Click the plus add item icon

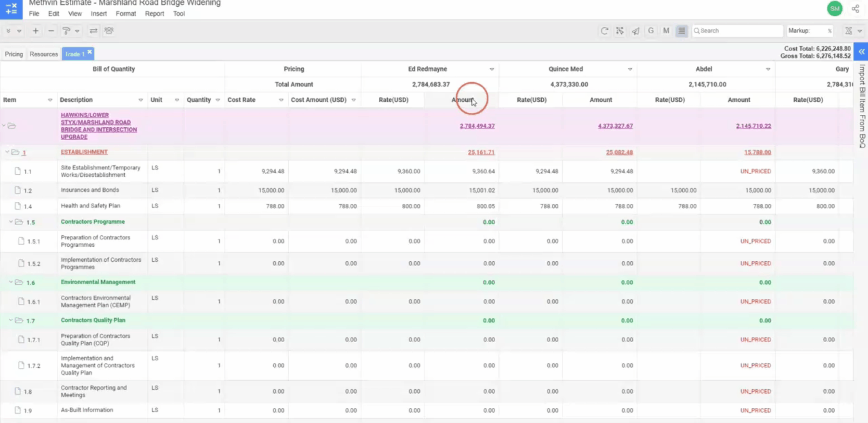point(35,31)
